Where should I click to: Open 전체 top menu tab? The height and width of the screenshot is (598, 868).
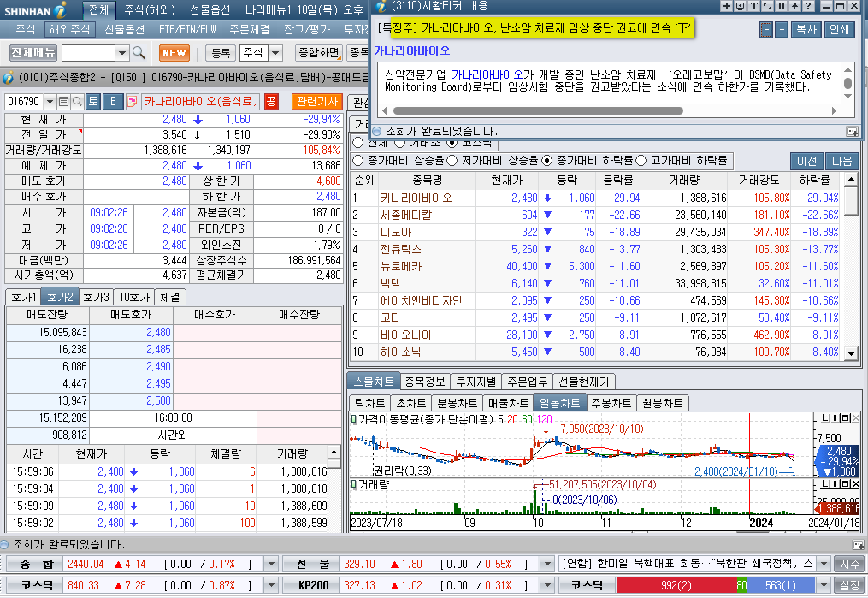click(x=99, y=10)
